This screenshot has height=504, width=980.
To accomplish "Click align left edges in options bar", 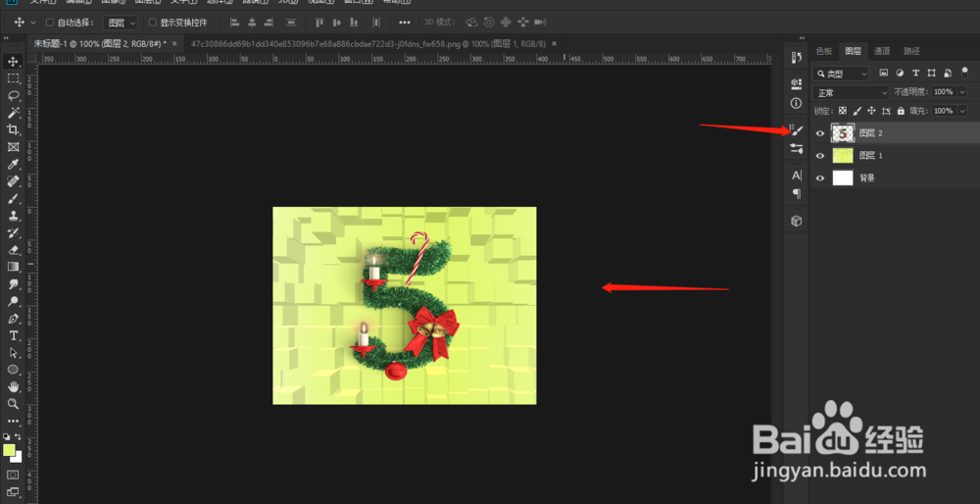I will (235, 23).
